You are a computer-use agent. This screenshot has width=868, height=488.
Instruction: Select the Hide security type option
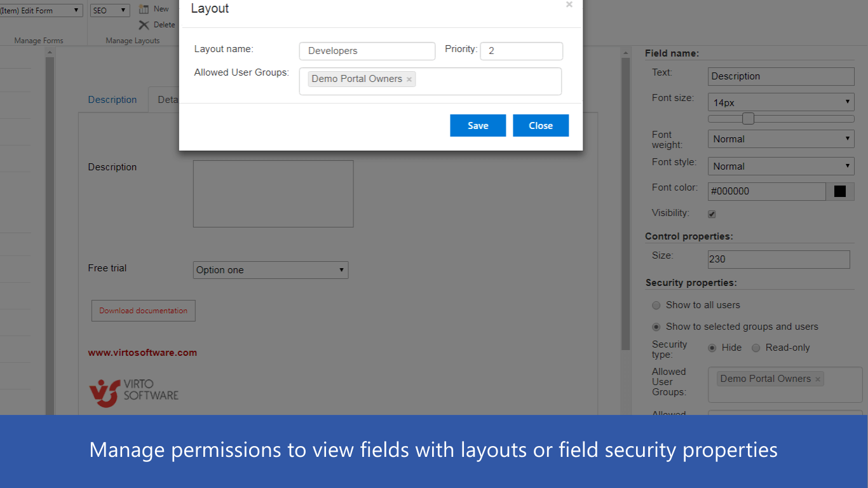[x=712, y=348]
